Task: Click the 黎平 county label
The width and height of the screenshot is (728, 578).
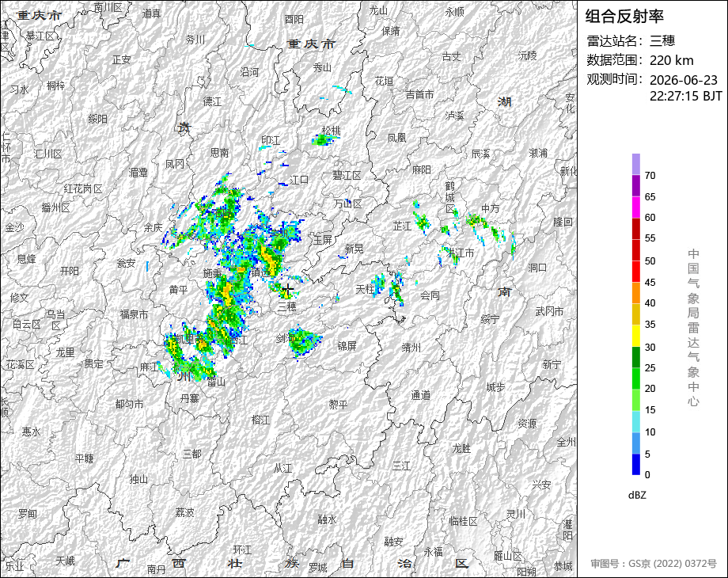Action: click(338, 405)
